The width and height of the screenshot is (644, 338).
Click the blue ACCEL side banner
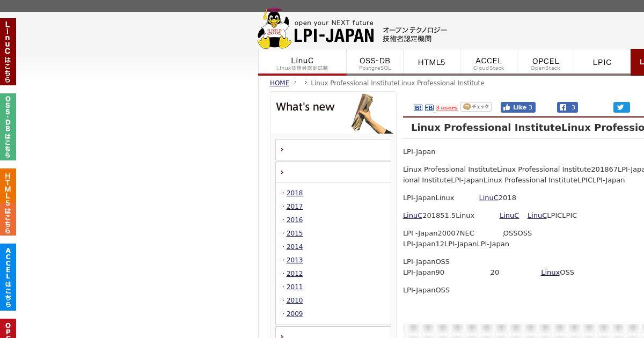click(x=8, y=277)
